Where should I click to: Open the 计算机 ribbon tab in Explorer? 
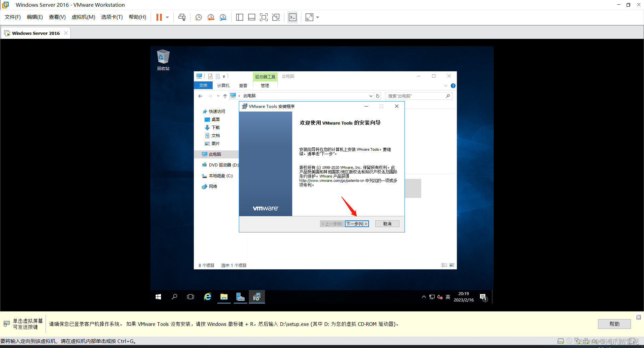pyautogui.click(x=223, y=86)
